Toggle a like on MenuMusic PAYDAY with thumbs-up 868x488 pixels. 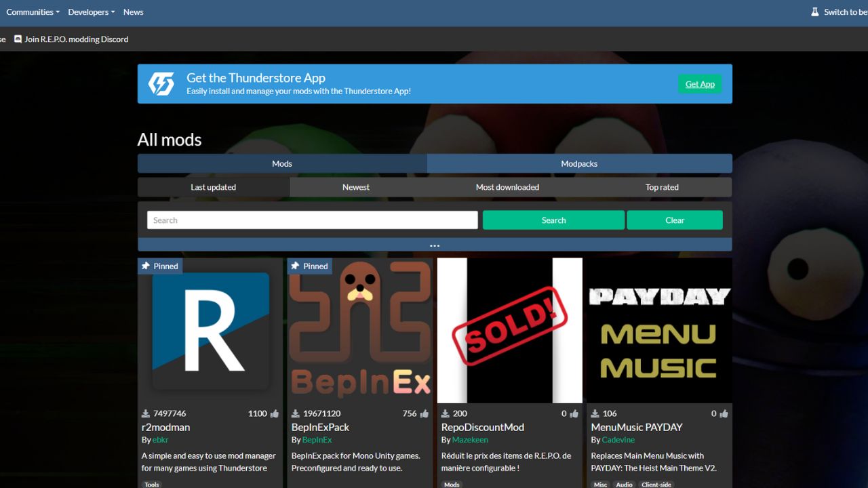coord(723,413)
